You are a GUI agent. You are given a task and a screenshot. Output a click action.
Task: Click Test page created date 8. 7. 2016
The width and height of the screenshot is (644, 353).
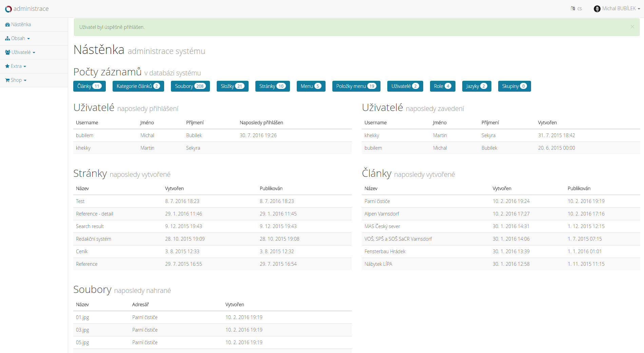click(x=182, y=201)
